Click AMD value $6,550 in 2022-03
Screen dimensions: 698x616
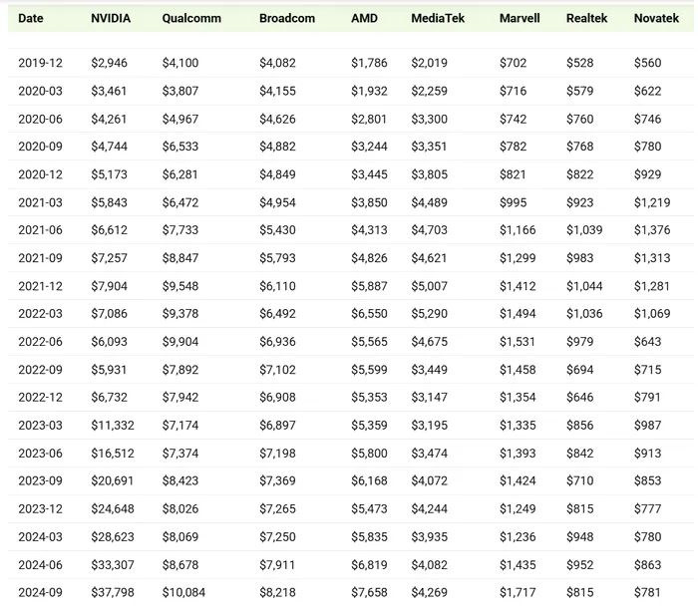369,313
